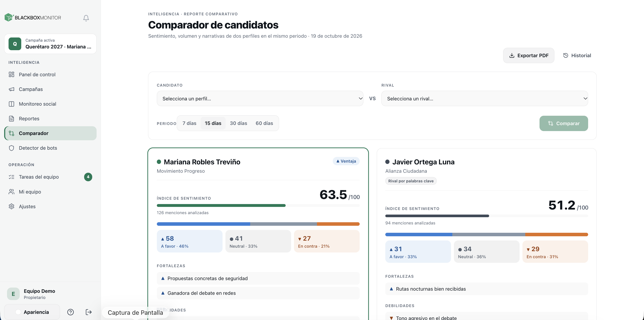Click the download icon in Exportar PDF
The image size is (644, 320).
coord(512,55)
